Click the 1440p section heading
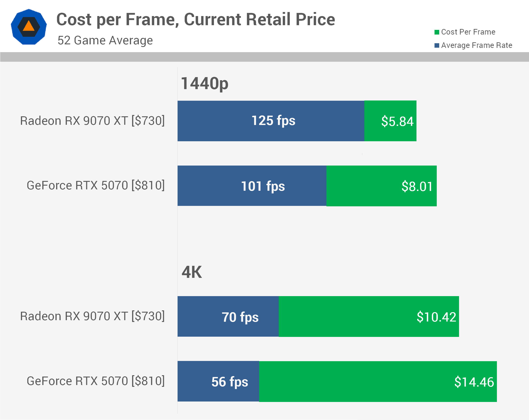 [205, 84]
